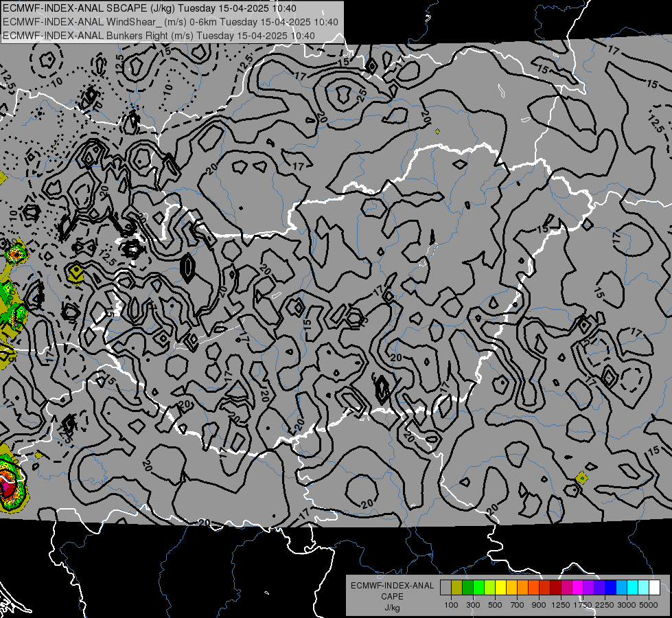Click the 2250 label in legend
The height and width of the screenshot is (618, 672).
coord(605,605)
